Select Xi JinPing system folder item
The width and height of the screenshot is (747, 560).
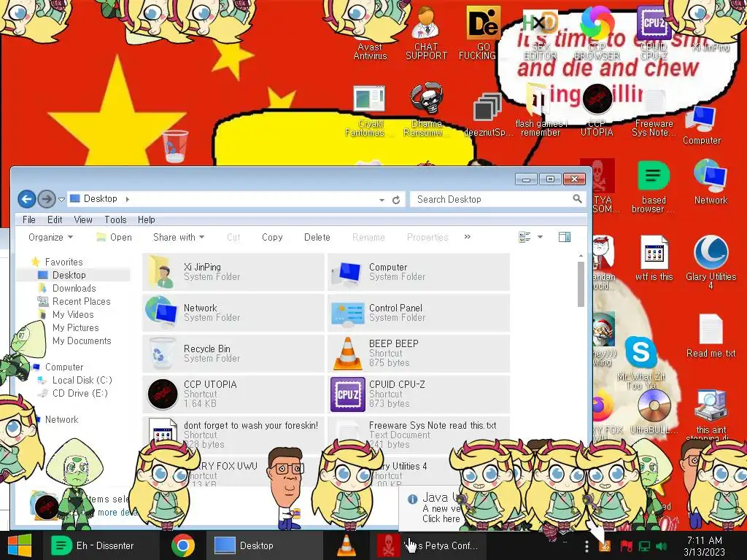click(x=233, y=272)
